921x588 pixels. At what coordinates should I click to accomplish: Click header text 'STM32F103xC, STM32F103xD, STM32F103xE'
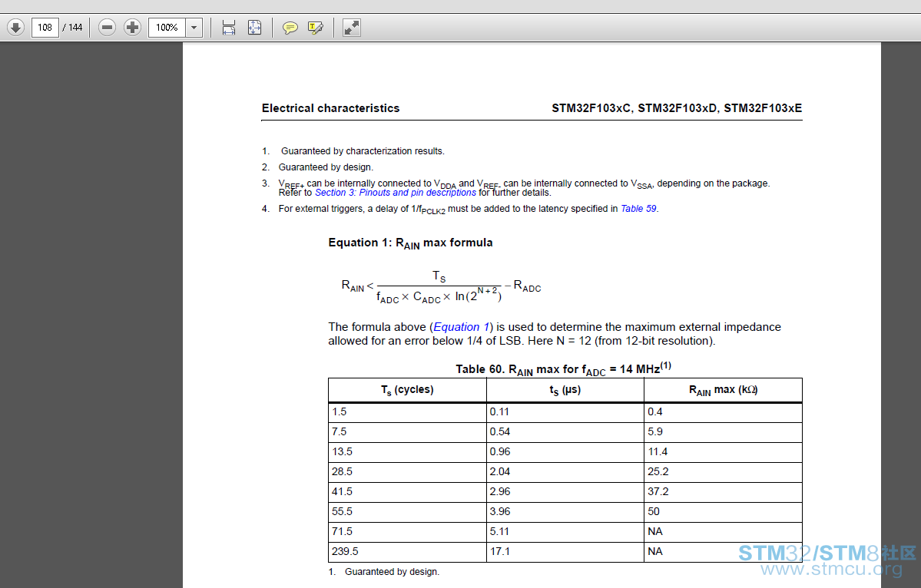(677, 108)
